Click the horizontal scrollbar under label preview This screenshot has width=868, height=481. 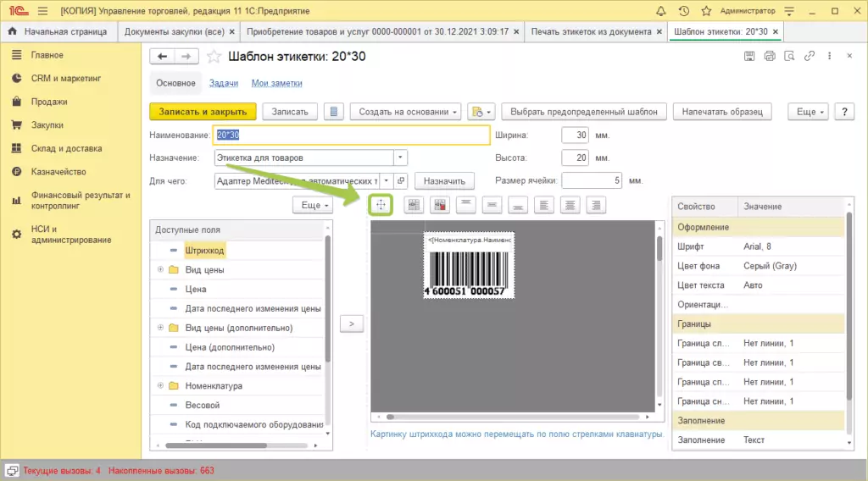coord(509,417)
